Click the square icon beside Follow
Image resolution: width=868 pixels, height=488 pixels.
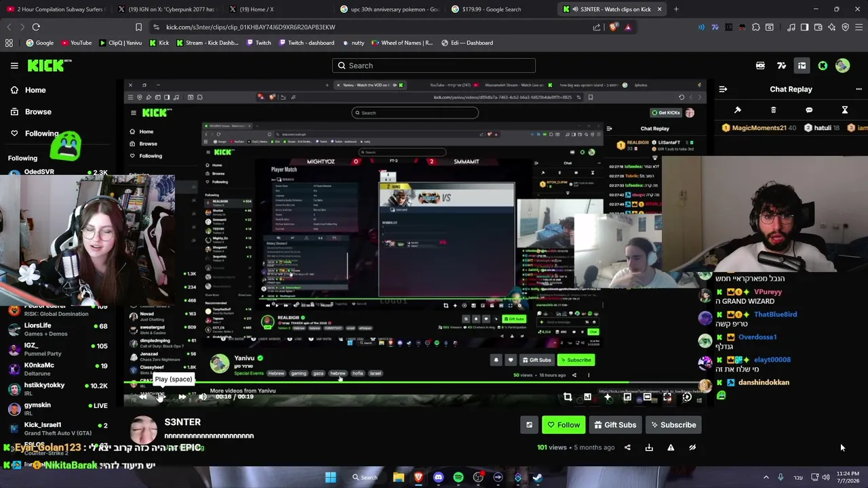(529, 425)
